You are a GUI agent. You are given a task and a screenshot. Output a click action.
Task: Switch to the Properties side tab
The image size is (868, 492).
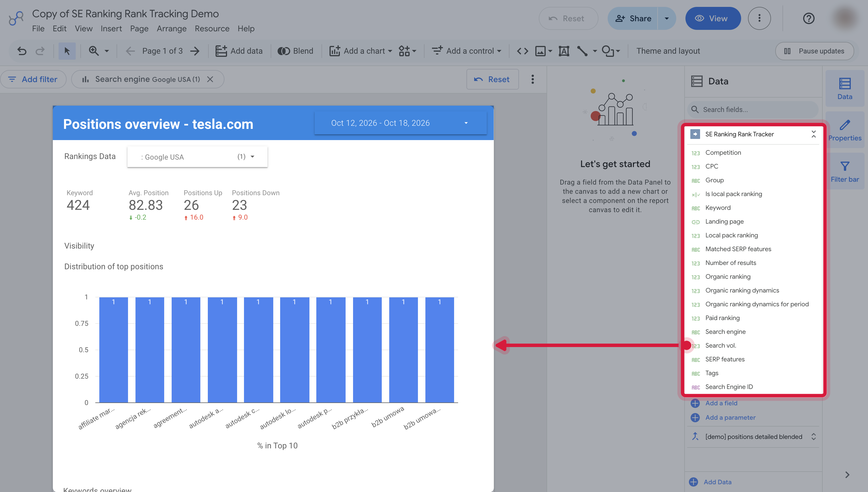click(845, 130)
